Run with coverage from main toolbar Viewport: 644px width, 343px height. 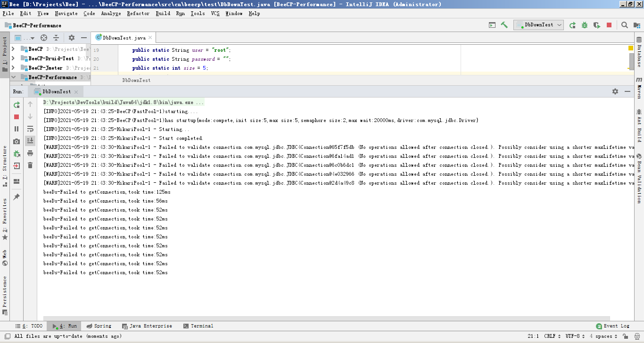click(x=597, y=25)
